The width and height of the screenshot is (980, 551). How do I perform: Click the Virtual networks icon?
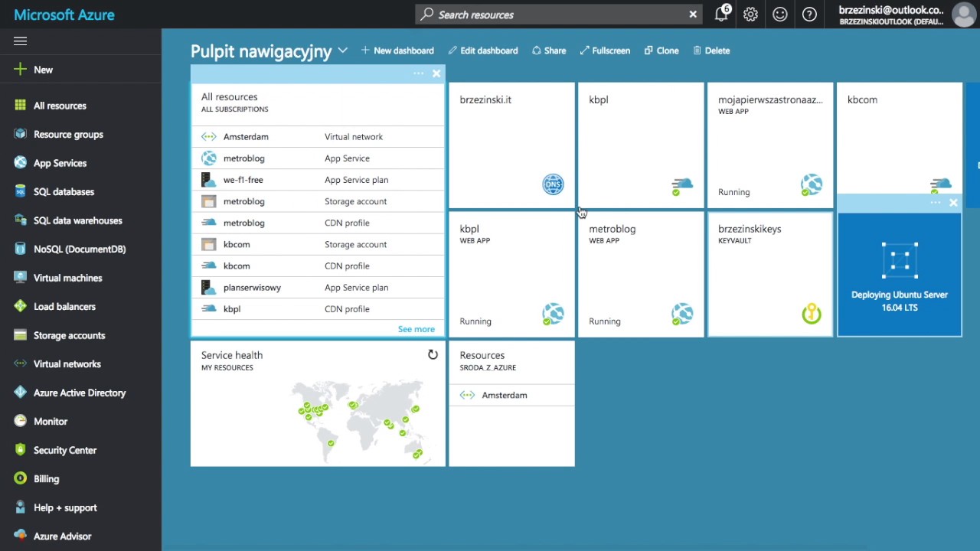pos(21,364)
